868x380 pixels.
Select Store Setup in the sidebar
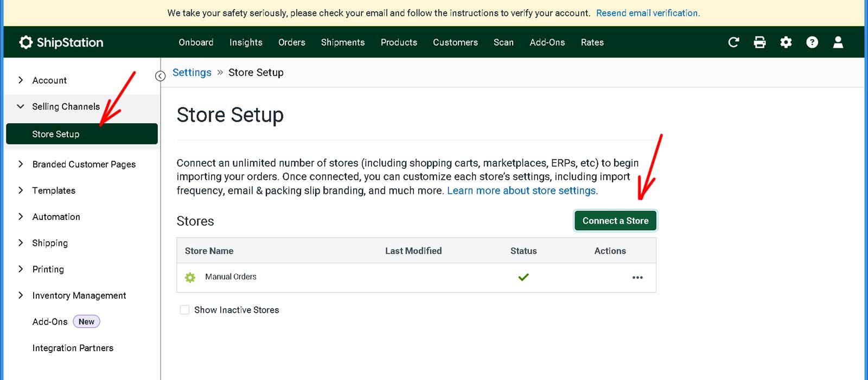82,134
